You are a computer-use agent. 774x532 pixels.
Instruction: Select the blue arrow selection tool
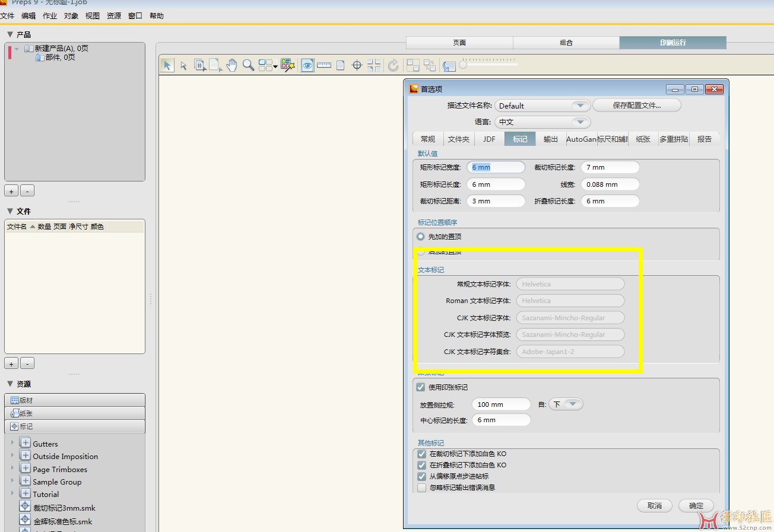pos(168,65)
